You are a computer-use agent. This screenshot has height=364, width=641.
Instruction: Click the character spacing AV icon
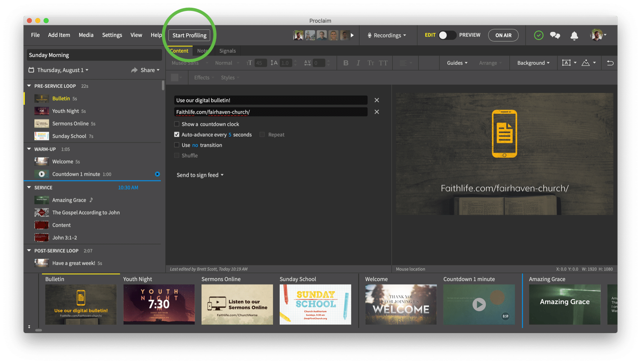[307, 63]
